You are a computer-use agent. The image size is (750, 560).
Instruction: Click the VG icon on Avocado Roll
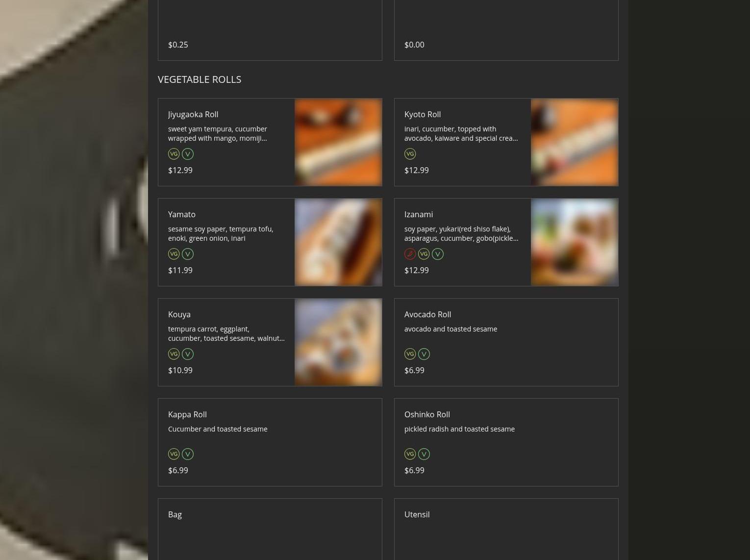point(410,354)
